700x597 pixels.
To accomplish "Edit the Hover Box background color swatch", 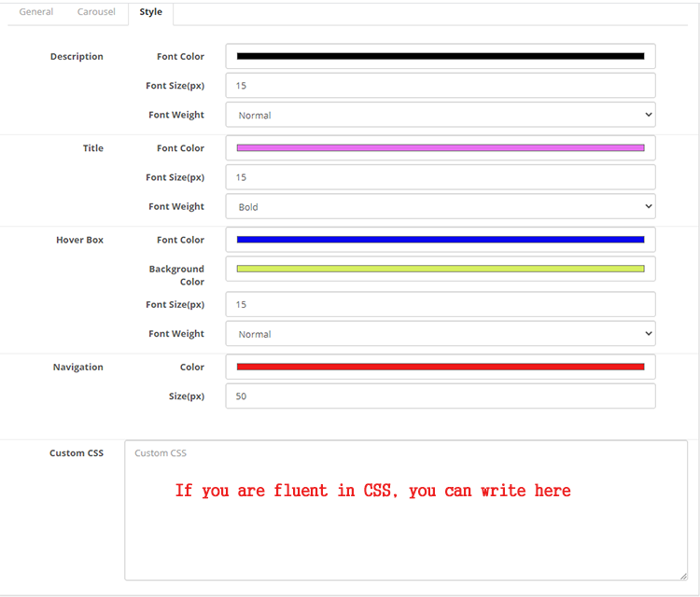I will point(441,269).
